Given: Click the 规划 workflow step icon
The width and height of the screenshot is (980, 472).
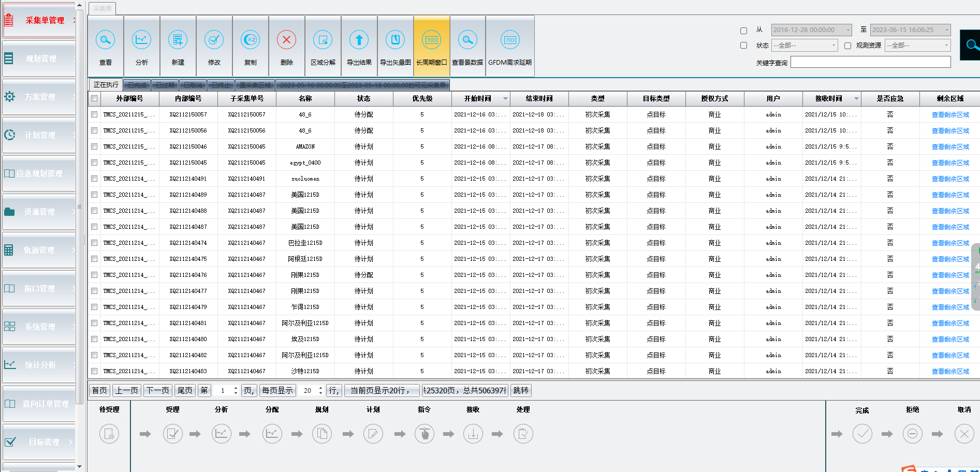Looking at the screenshot, I should [x=321, y=434].
